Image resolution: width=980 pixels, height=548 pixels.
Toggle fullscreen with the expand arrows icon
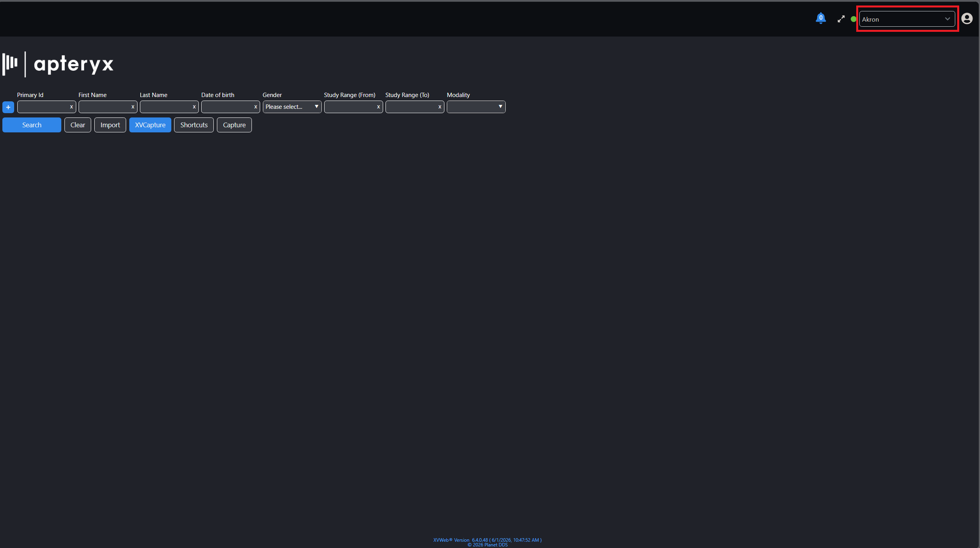click(x=841, y=19)
